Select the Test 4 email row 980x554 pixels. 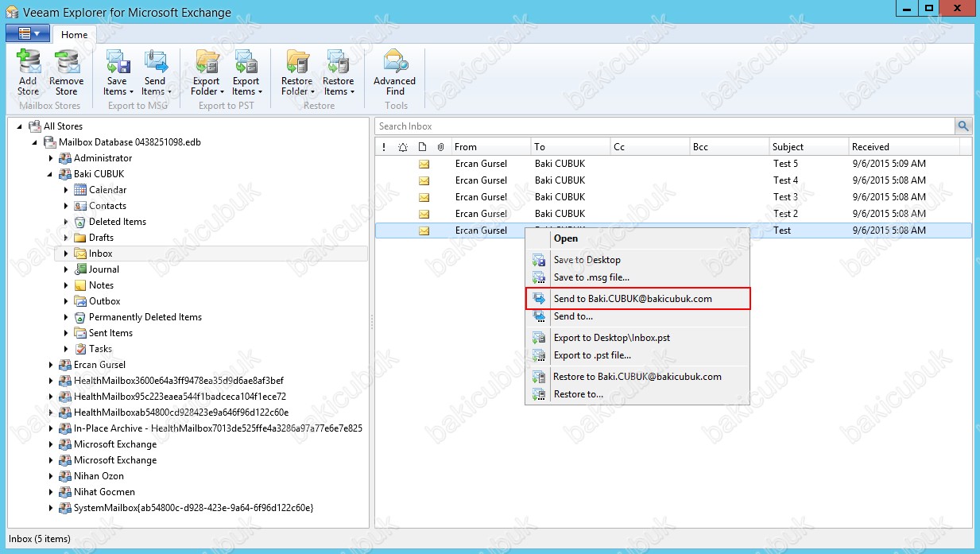[673, 180]
